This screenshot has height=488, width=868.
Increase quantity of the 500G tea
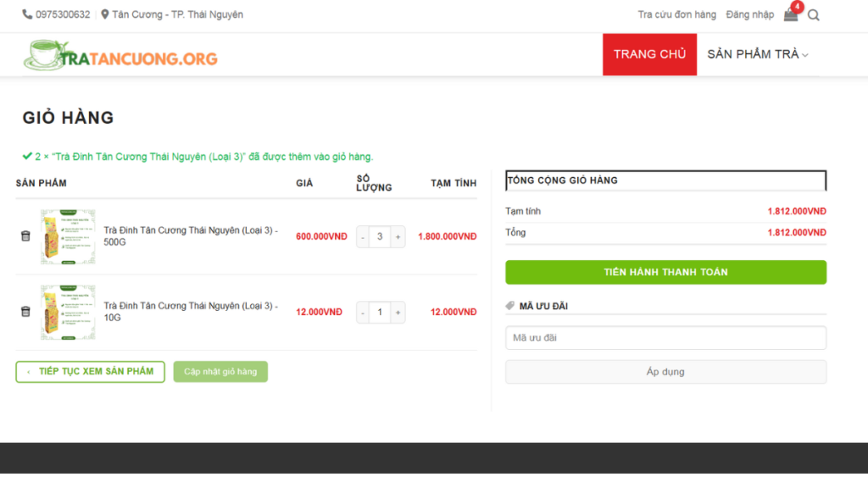click(398, 237)
